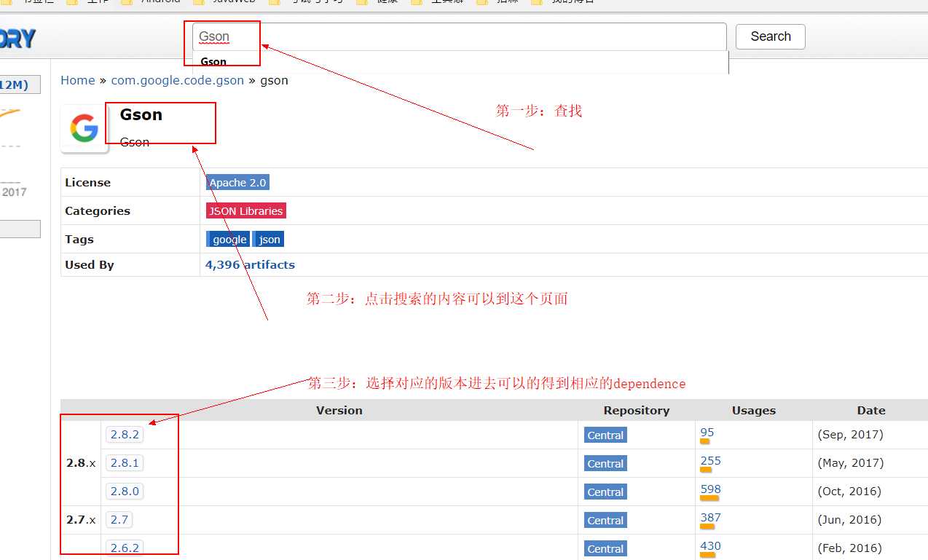Click the Version column header
The width and height of the screenshot is (928, 560).
pos(339,411)
